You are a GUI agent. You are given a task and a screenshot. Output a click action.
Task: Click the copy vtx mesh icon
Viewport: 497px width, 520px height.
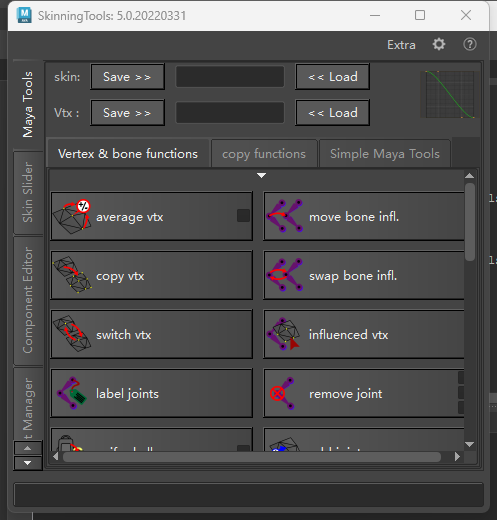pos(72,275)
